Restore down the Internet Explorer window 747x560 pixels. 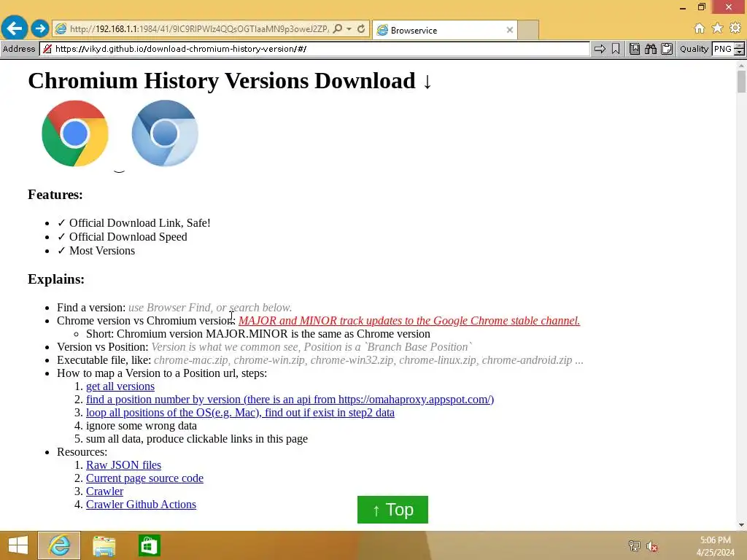701,7
